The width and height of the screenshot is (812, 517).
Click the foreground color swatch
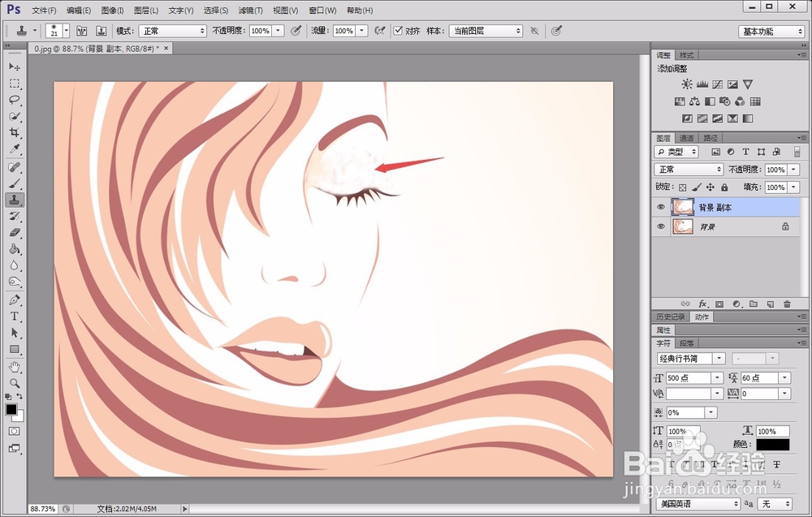(11, 409)
